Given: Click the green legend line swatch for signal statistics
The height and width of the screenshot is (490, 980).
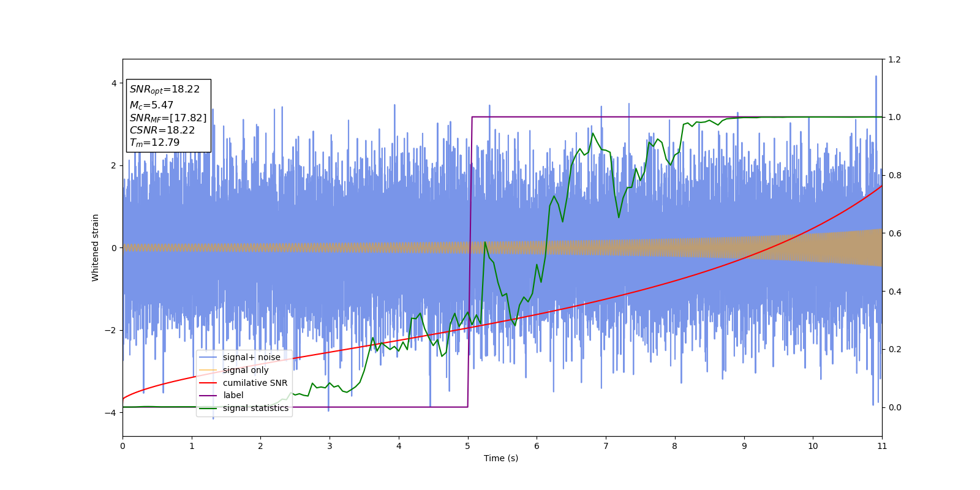Looking at the screenshot, I should click(208, 408).
